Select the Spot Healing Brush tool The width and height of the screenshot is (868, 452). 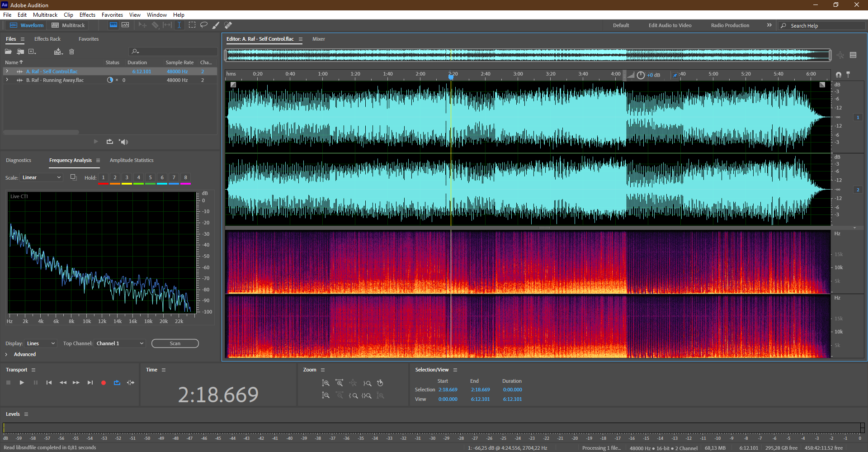coord(228,25)
